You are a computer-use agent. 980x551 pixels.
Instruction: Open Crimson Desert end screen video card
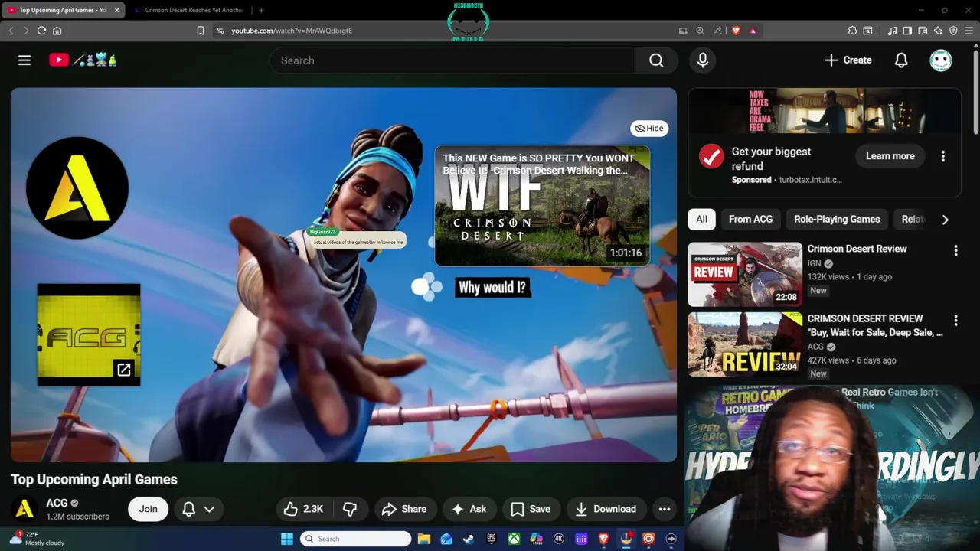coord(542,207)
